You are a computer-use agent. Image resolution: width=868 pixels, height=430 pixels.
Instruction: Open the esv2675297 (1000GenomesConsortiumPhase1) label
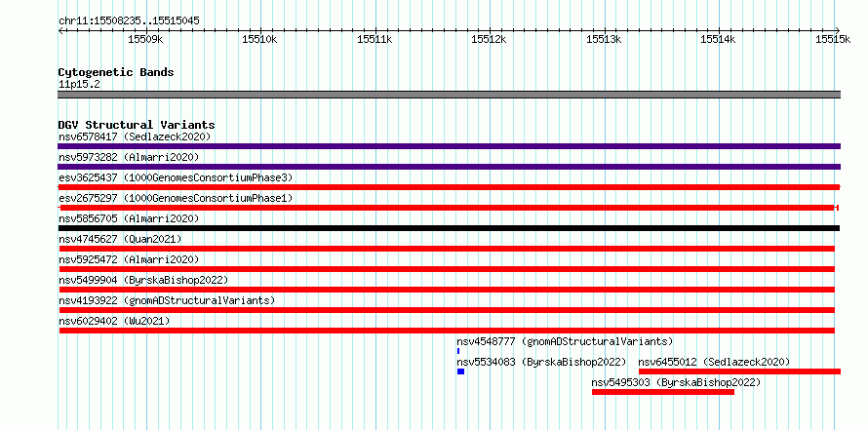[176, 198]
